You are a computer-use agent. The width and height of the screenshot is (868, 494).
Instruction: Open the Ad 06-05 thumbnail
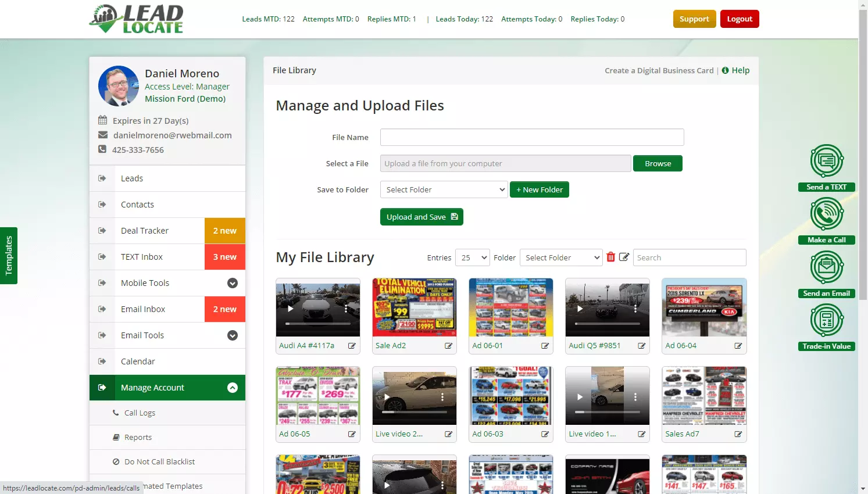click(x=318, y=396)
